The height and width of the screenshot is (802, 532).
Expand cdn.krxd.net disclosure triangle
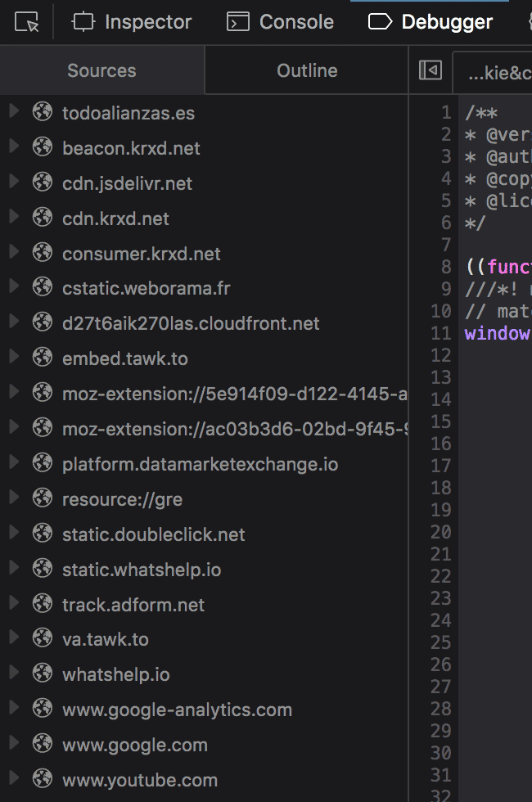tap(15, 217)
